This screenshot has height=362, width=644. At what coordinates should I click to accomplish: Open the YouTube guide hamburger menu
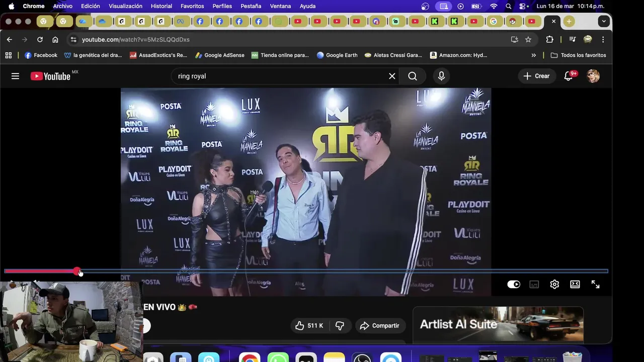click(15, 76)
